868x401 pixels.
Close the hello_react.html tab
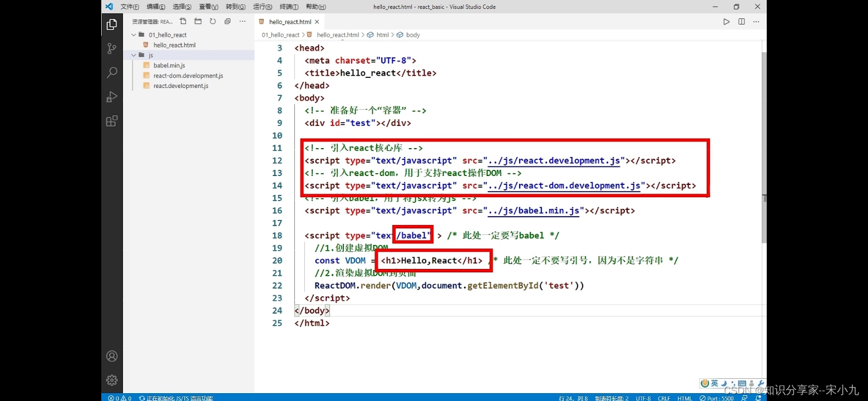317,22
